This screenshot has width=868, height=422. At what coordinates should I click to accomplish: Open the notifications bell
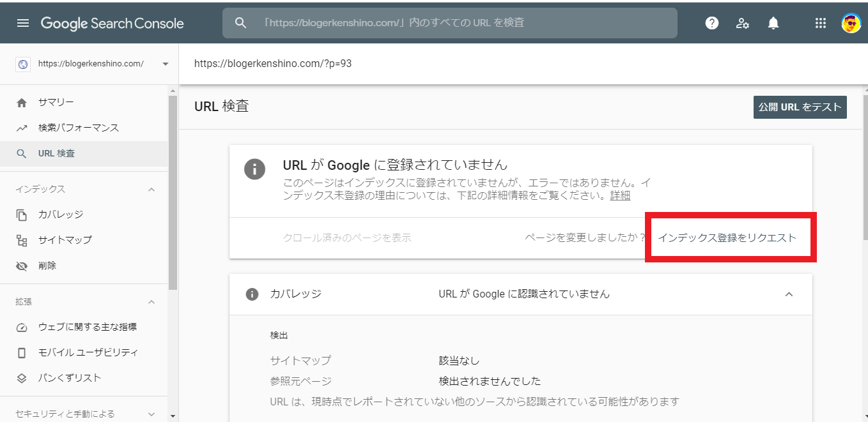(773, 23)
